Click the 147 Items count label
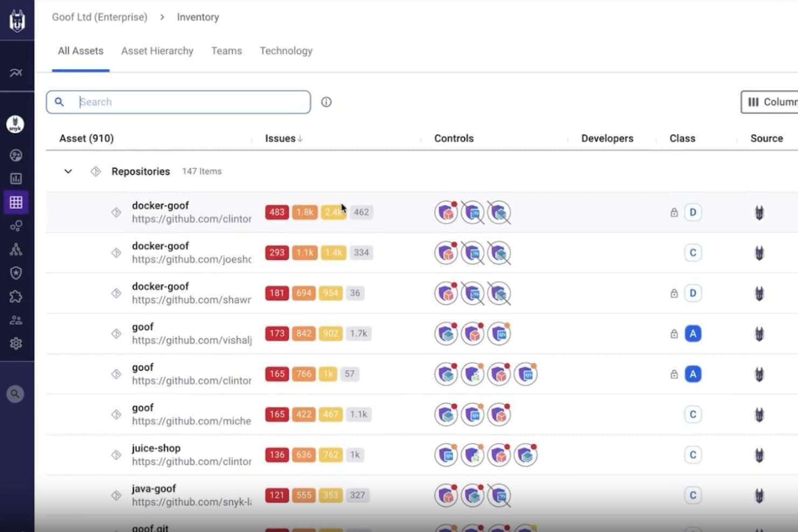Image resolution: width=798 pixels, height=532 pixels. click(202, 171)
